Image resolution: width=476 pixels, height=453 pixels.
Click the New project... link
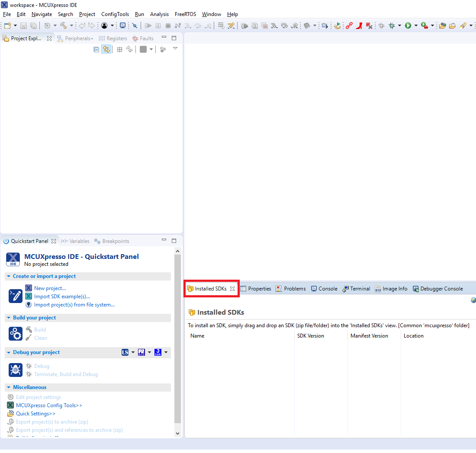tap(50, 288)
